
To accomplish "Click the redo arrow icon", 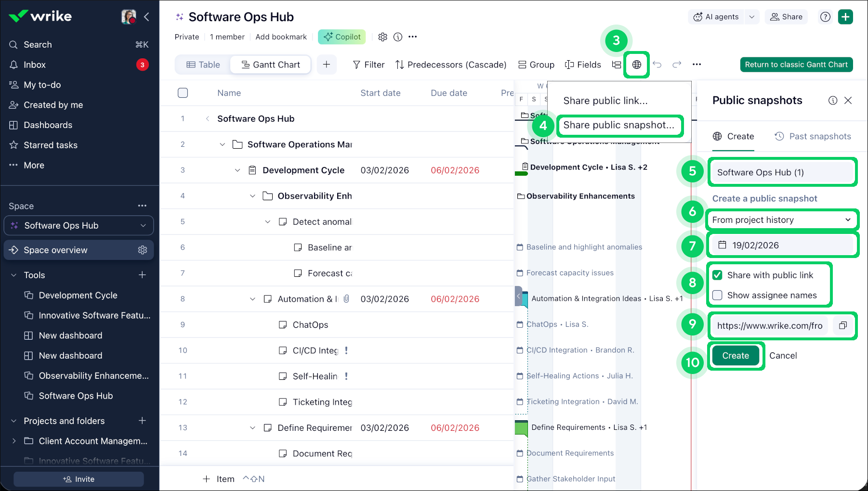I will click(x=677, y=65).
